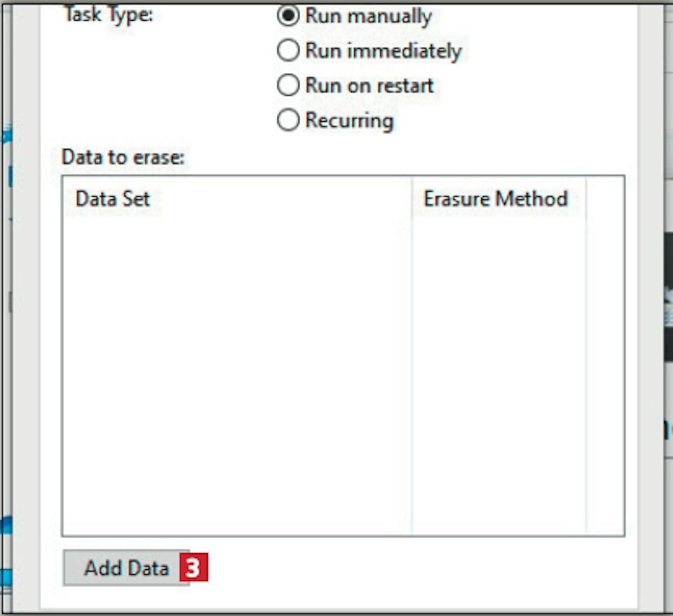
Task: Click the "Data to erase:" label
Action: 123,157
